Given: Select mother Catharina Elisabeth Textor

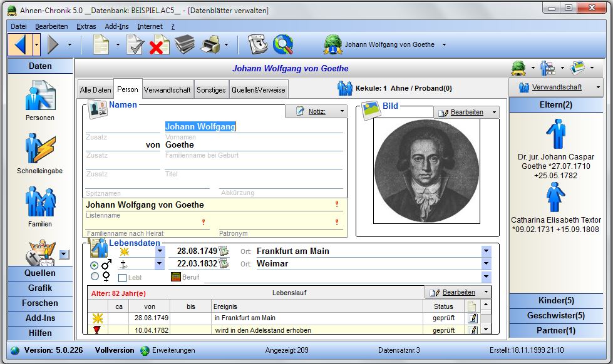Looking at the screenshot, I should [x=556, y=208].
